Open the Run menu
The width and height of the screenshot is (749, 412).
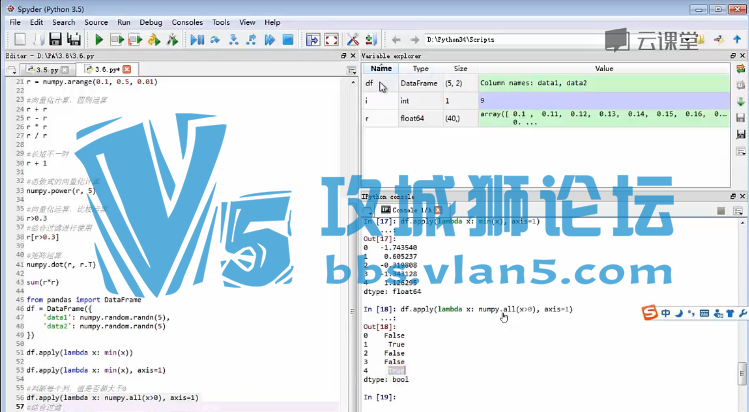(x=124, y=22)
